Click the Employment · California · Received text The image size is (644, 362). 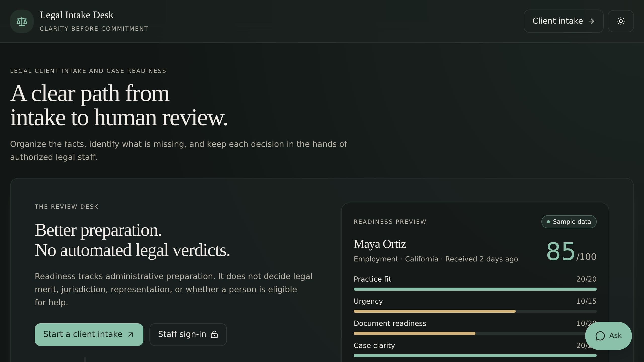(436, 259)
